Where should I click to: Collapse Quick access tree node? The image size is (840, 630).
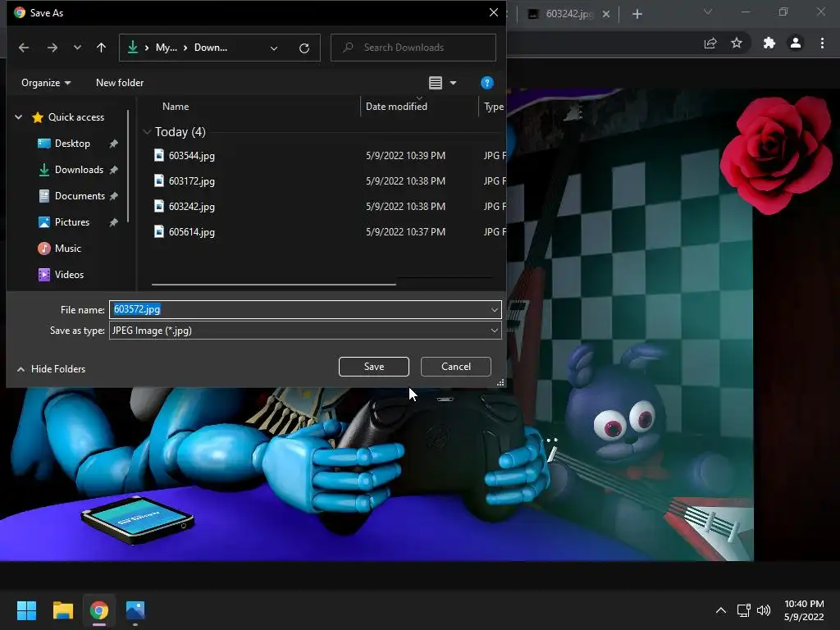18,116
